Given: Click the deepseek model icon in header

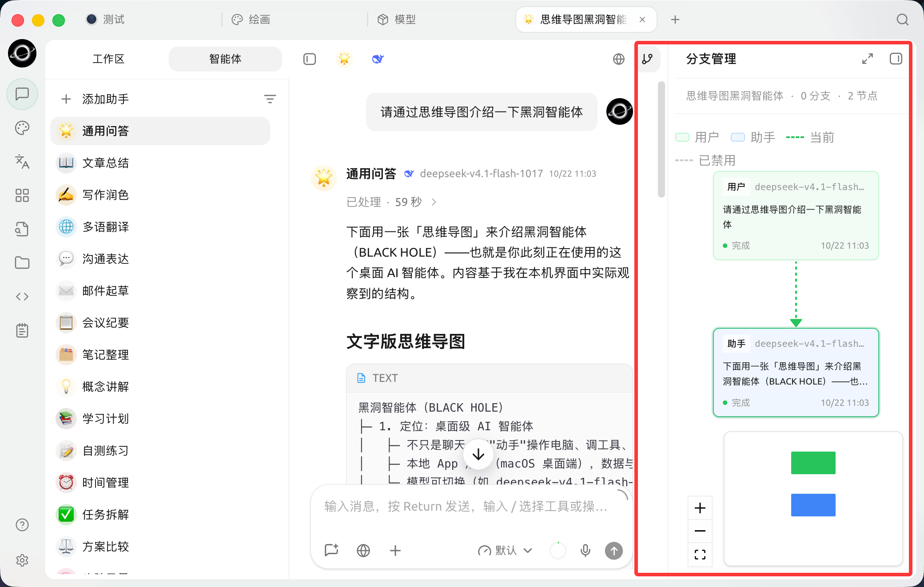Looking at the screenshot, I should pos(378,59).
